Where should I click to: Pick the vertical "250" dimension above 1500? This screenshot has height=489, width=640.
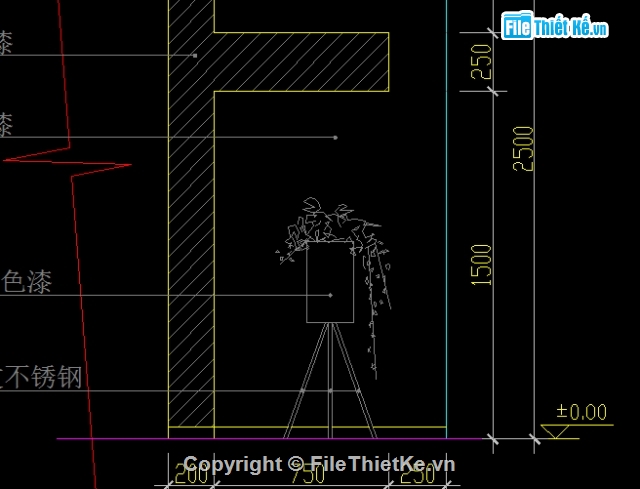coord(481,62)
